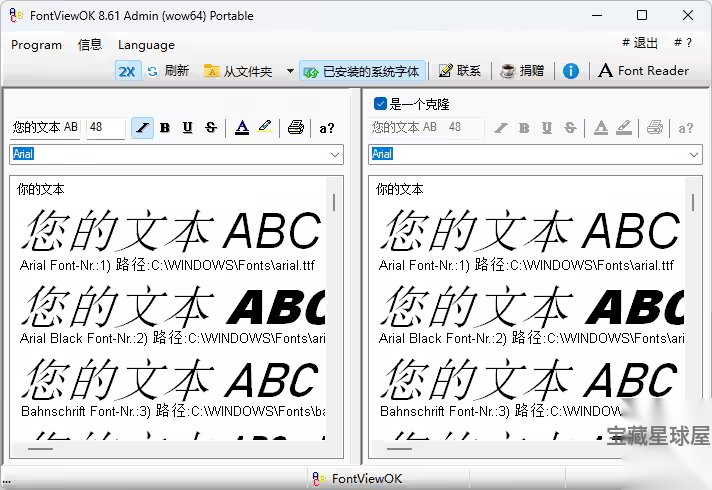Click the print icon in left panel
Viewport: 712px width, 490px height.
(296, 128)
